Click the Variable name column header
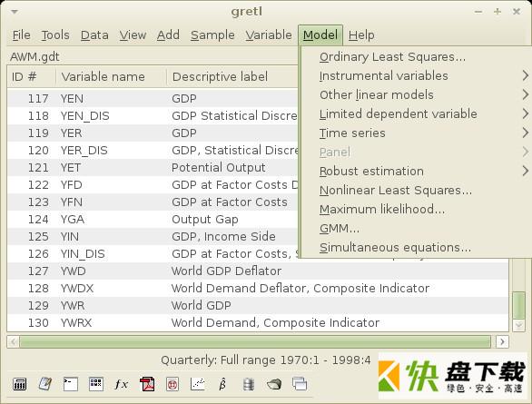 [112, 76]
